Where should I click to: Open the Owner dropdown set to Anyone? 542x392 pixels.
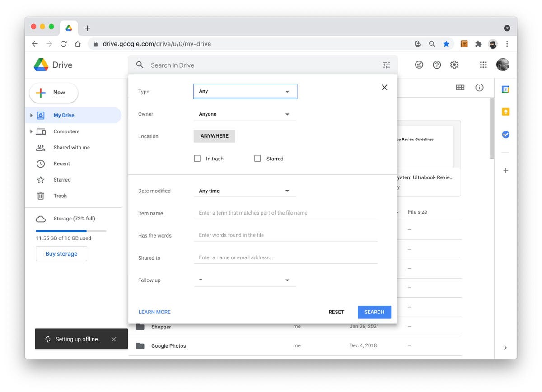click(245, 114)
